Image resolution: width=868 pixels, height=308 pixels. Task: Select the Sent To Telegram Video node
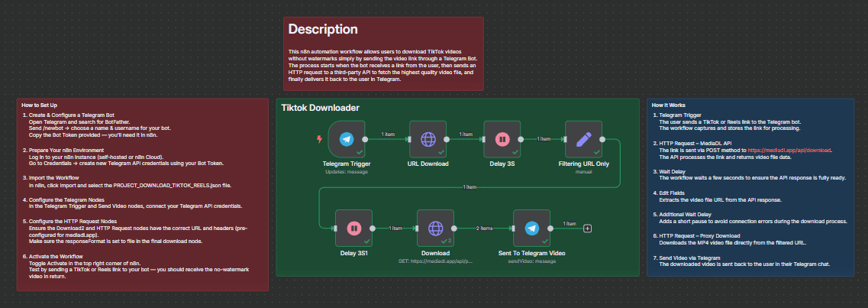532,228
